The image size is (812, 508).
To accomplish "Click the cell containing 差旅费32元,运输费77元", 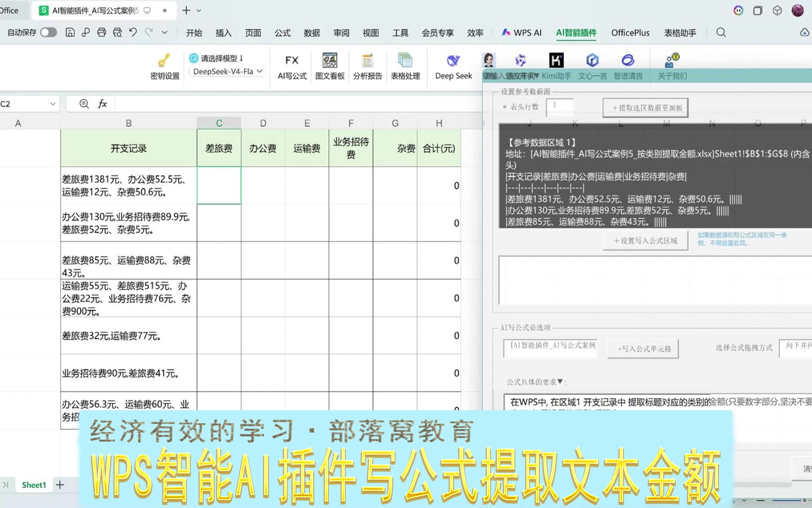I will coord(129,336).
